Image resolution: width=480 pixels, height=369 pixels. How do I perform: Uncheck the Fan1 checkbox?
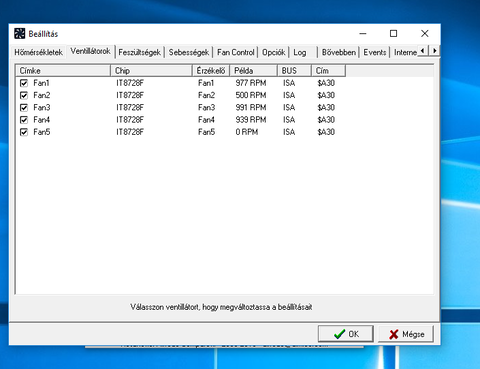(x=24, y=83)
